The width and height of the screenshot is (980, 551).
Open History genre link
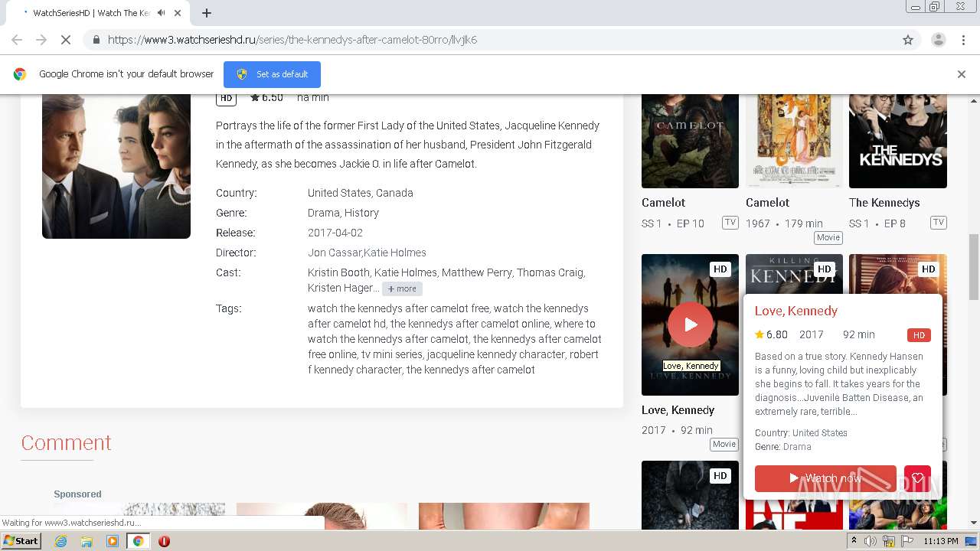(x=361, y=213)
